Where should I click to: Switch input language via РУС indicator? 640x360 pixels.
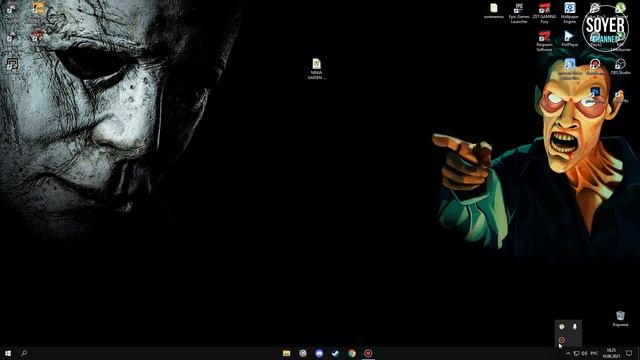[x=594, y=353]
